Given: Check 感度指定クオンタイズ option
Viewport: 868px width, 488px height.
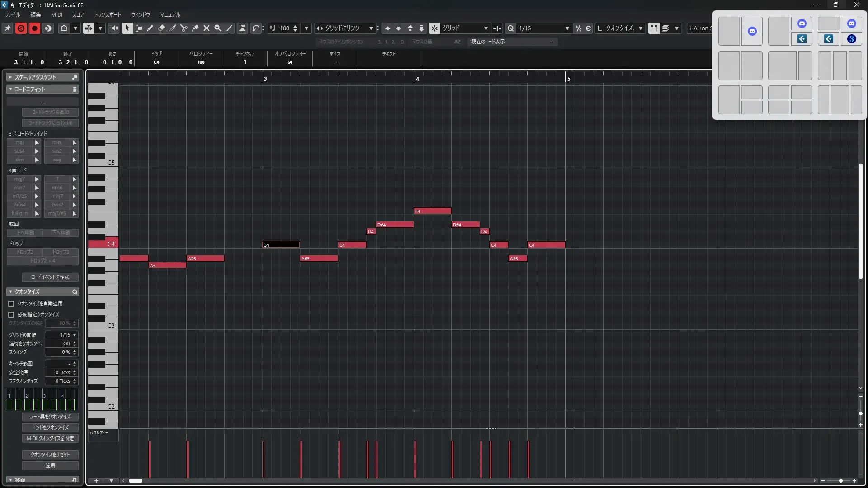Looking at the screenshot, I should coord(11,314).
